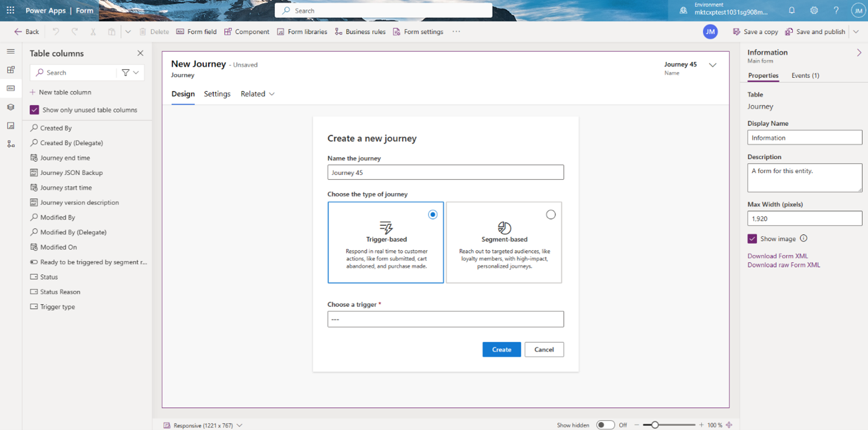
Task: Add a Form field from the toolbar
Action: [x=196, y=32]
